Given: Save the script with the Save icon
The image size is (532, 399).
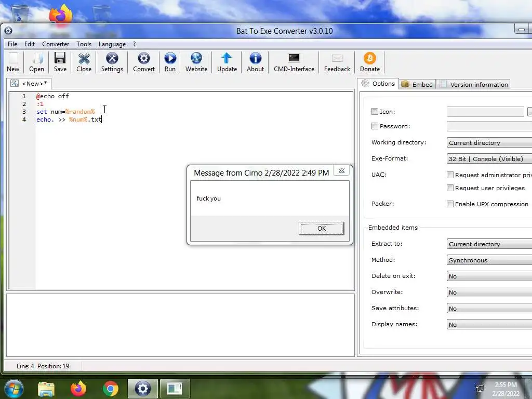Looking at the screenshot, I should coord(60,62).
